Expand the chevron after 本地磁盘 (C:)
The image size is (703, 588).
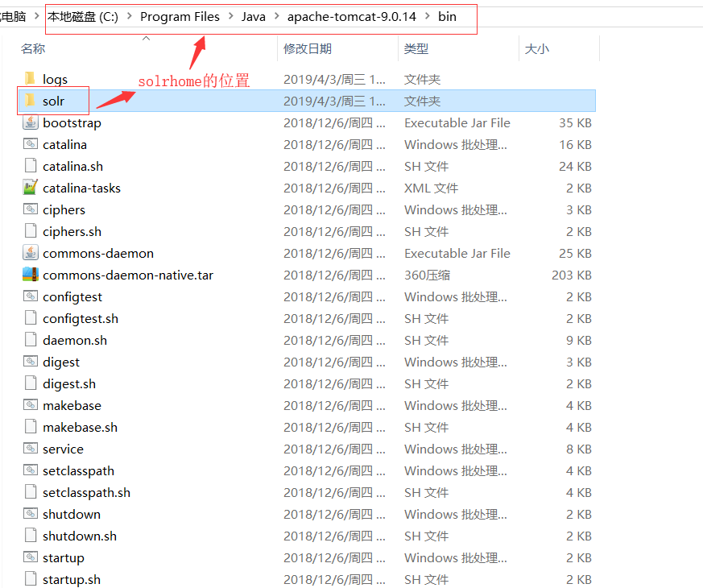[x=130, y=17]
